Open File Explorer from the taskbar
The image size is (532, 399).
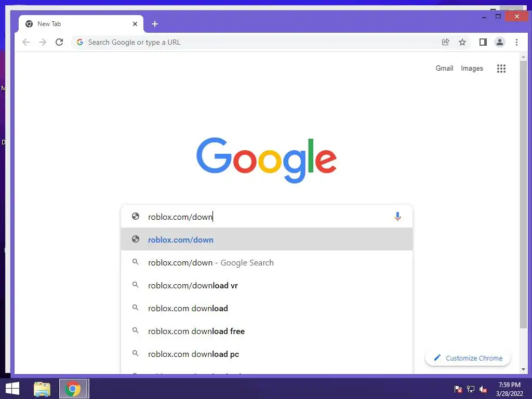click(x=42, y=389)
